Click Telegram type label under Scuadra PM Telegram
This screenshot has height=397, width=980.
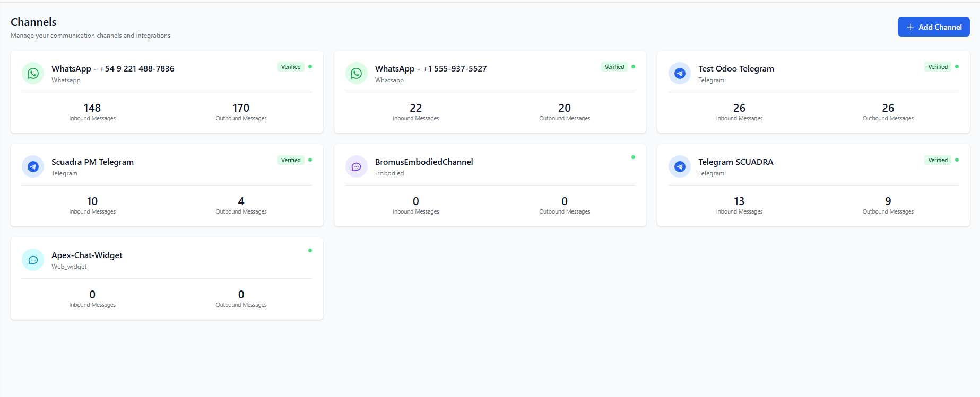[x=64, y=173]
